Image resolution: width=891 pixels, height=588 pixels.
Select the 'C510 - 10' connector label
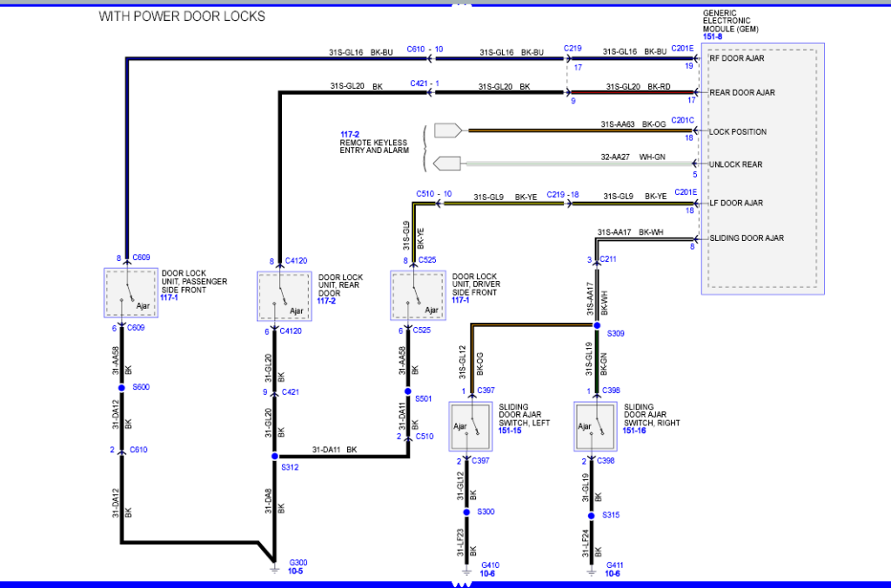tap(433, 194)
